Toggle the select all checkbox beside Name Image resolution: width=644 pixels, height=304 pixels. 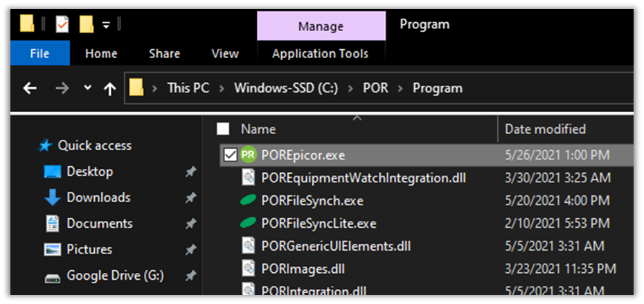[223, 129]
